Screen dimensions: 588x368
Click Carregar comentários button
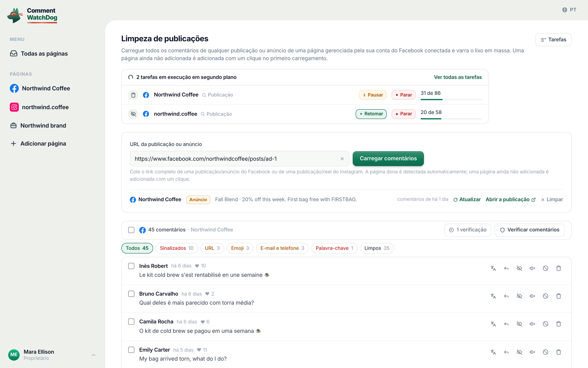click(x=388, y=158)
